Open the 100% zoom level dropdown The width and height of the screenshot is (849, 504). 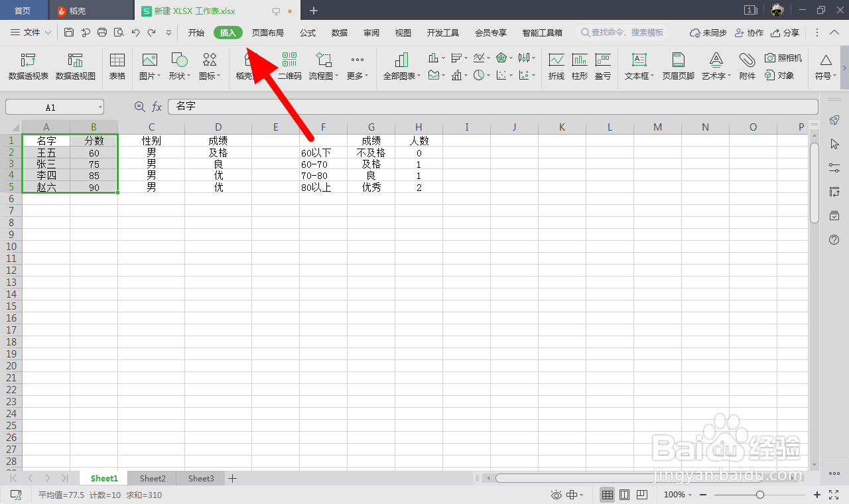(678, 495)
